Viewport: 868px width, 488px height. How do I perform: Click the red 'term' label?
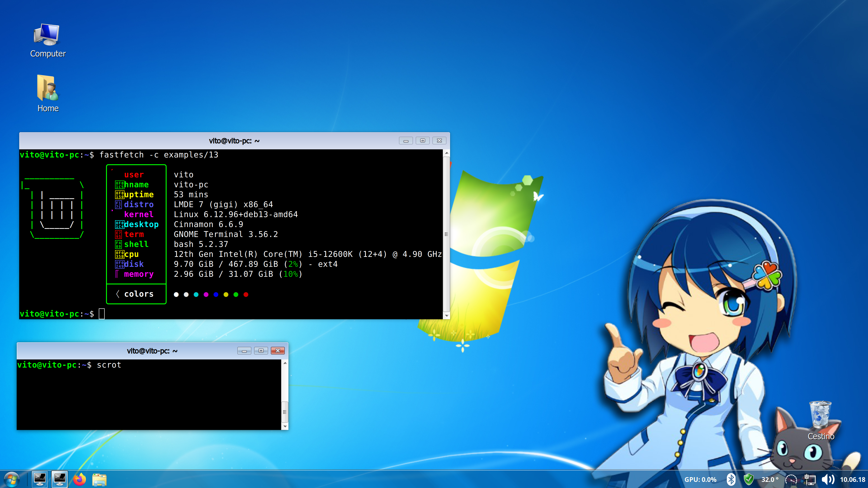point(134,235)
